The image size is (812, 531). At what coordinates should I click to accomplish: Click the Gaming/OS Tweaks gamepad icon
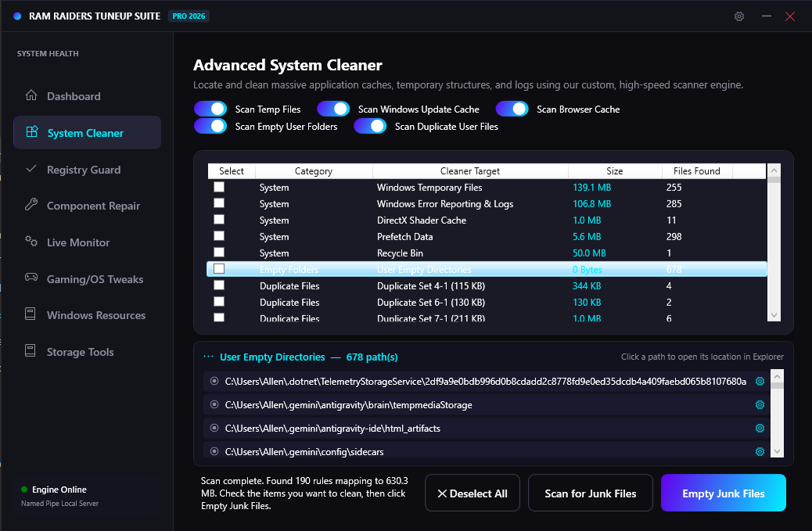point(31,278)
